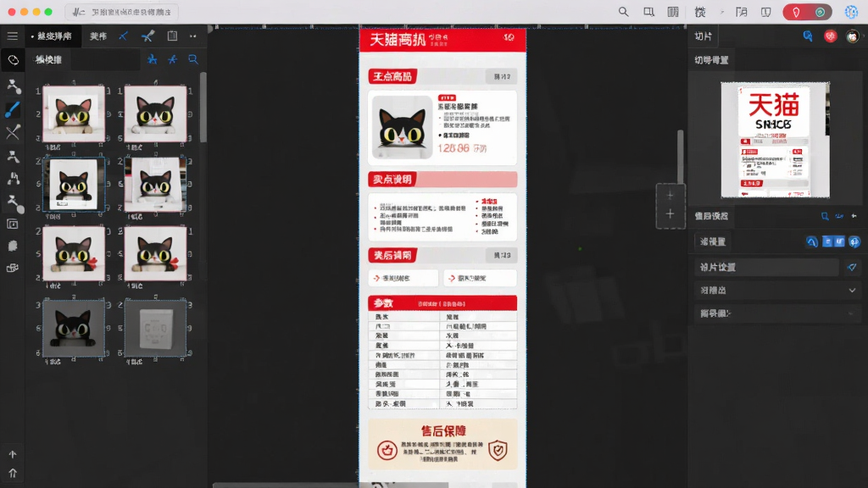Open the hamburger menu in left panel
868x488 pixels.
(x=12, y=36)
